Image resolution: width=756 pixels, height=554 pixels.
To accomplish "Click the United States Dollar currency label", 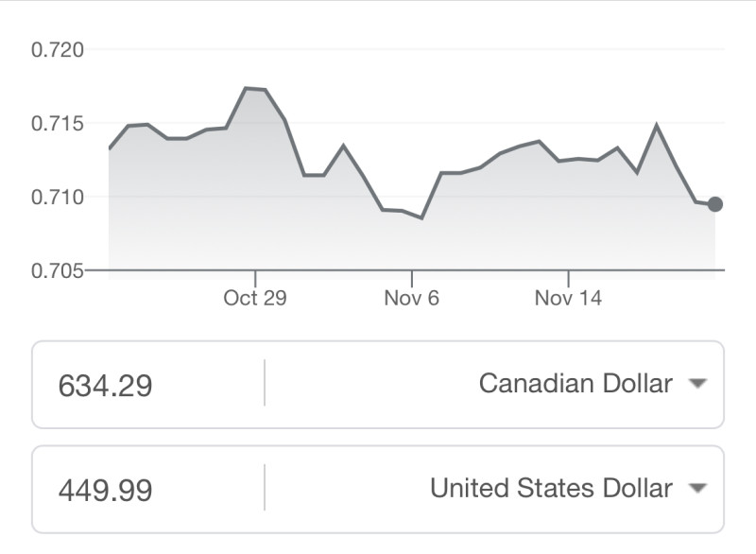I will click(551, 489).
